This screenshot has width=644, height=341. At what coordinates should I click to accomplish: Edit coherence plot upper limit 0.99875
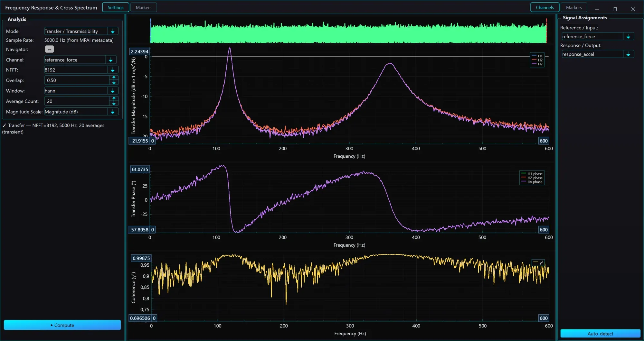pos(141,258)
